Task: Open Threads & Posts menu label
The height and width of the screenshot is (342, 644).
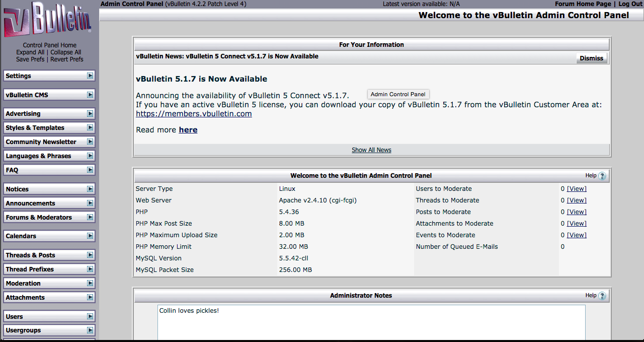Action: [x=30, y=255]
